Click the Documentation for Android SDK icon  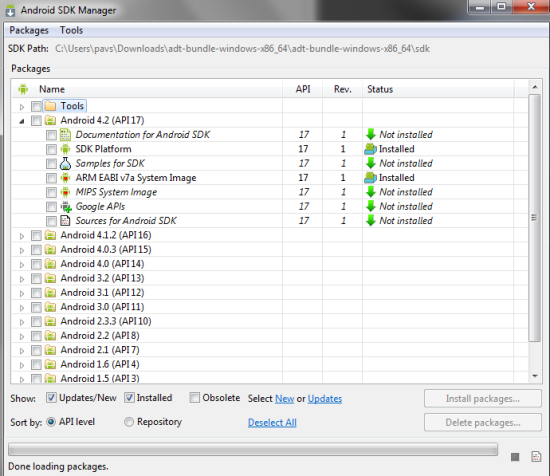pos(65,135)
